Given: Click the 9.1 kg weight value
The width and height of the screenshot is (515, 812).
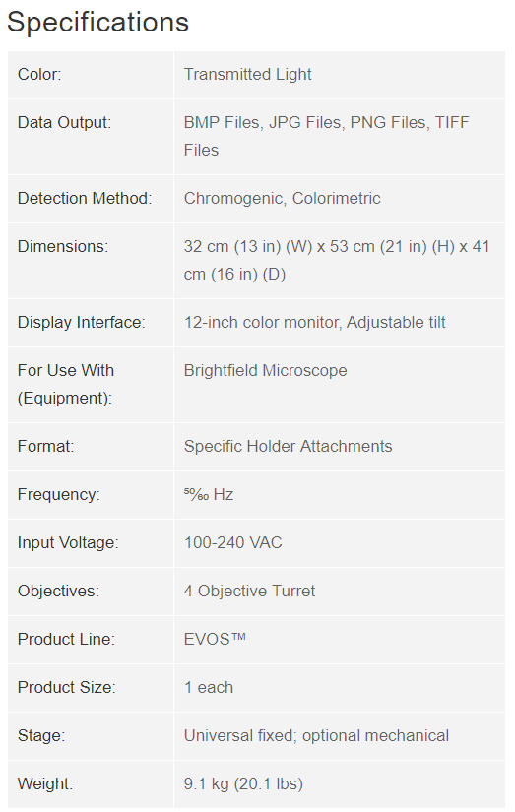Looking at the screenshot, I should 243,783.
